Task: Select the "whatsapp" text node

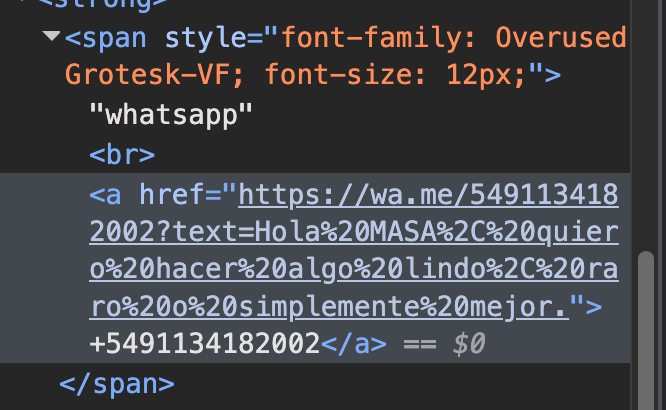Action: 171,115
